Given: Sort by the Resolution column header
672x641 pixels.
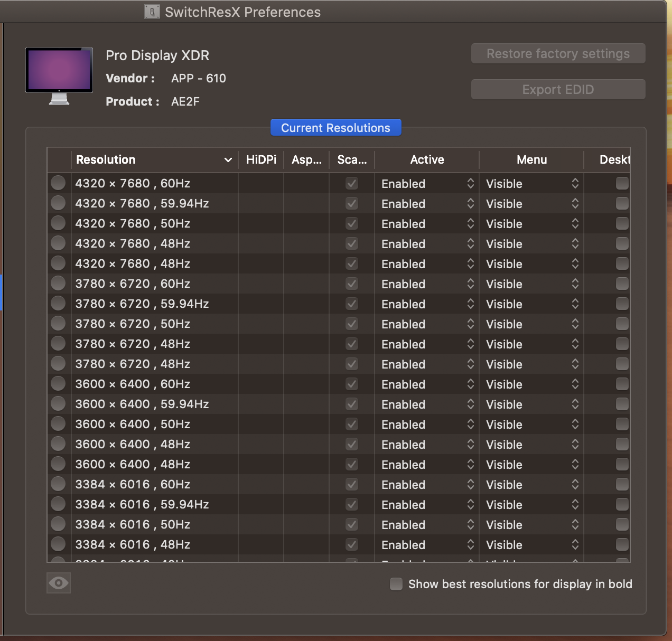Looking at the screenshot, I should point(154,159).
